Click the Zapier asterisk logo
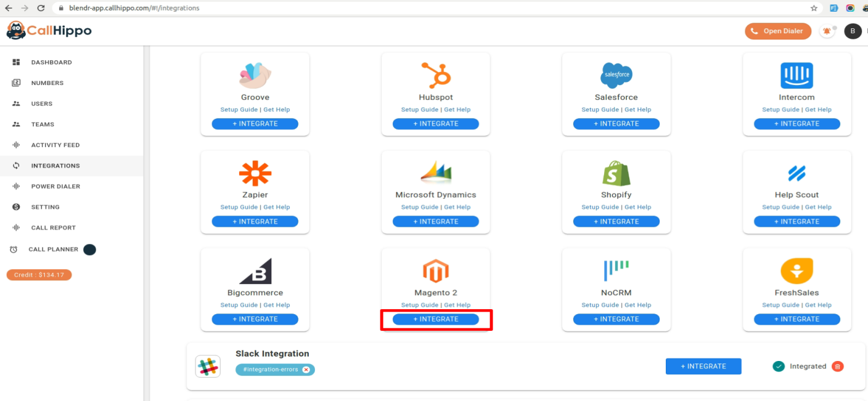This screenshot has width=868, height=401. tap(255, 173)
